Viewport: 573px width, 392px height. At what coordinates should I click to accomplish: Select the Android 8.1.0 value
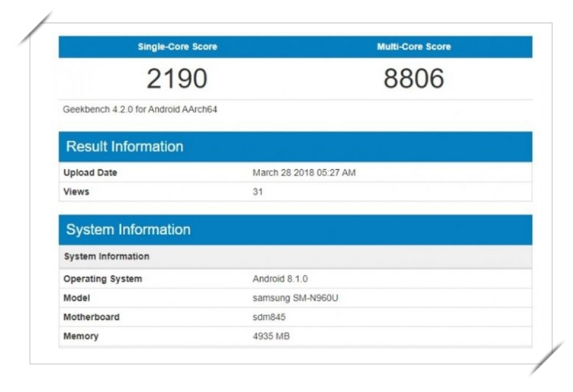280,279
